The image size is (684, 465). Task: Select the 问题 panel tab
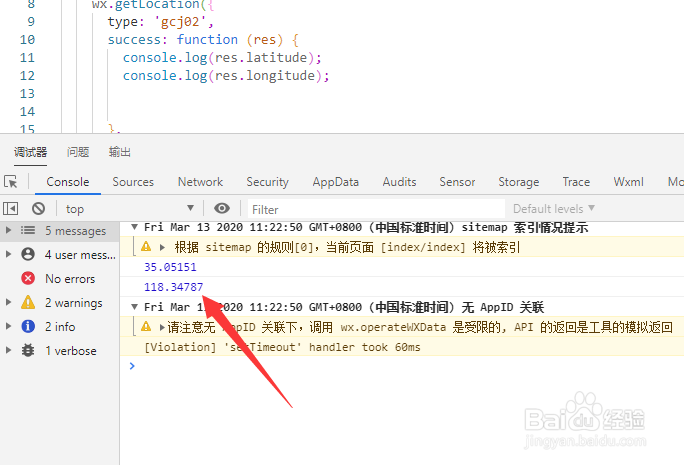78,152
